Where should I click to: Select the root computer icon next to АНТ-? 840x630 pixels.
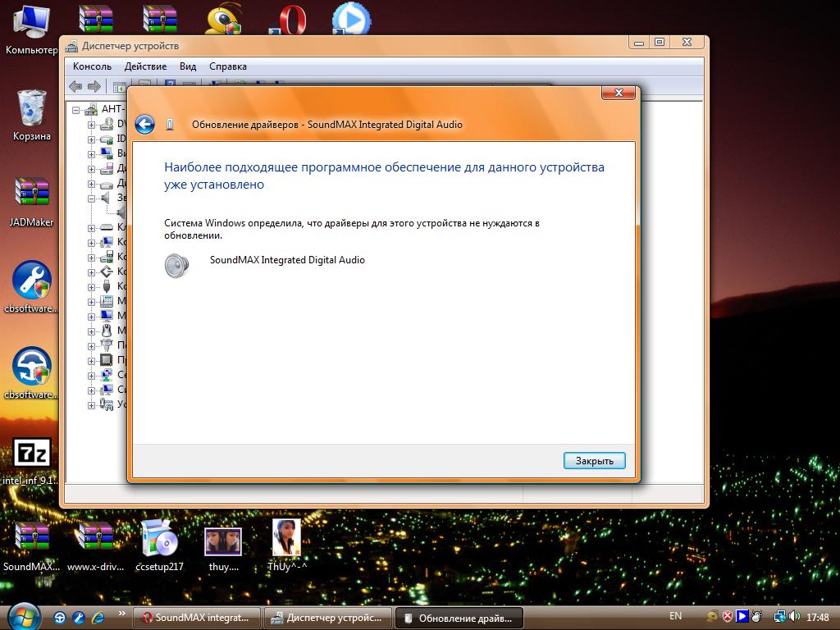tap(91, 109)
